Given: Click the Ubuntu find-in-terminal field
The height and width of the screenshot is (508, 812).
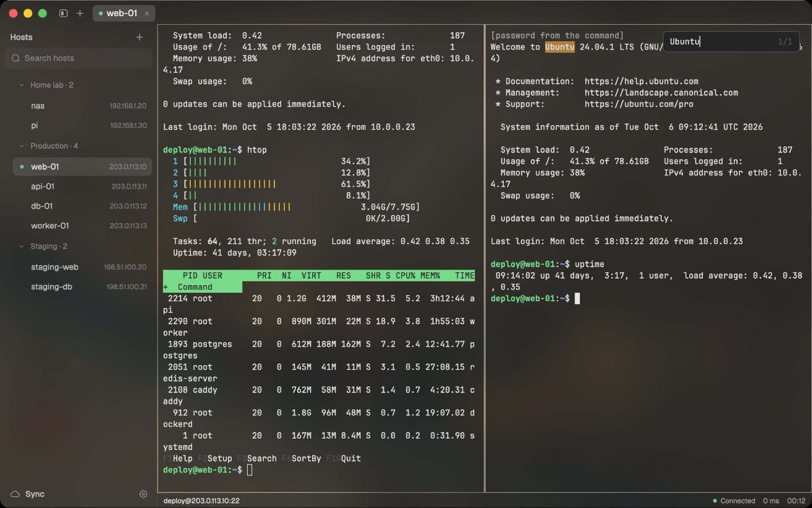Looking at the screenshot, I should pyautogui.click(x=731, y=42).
